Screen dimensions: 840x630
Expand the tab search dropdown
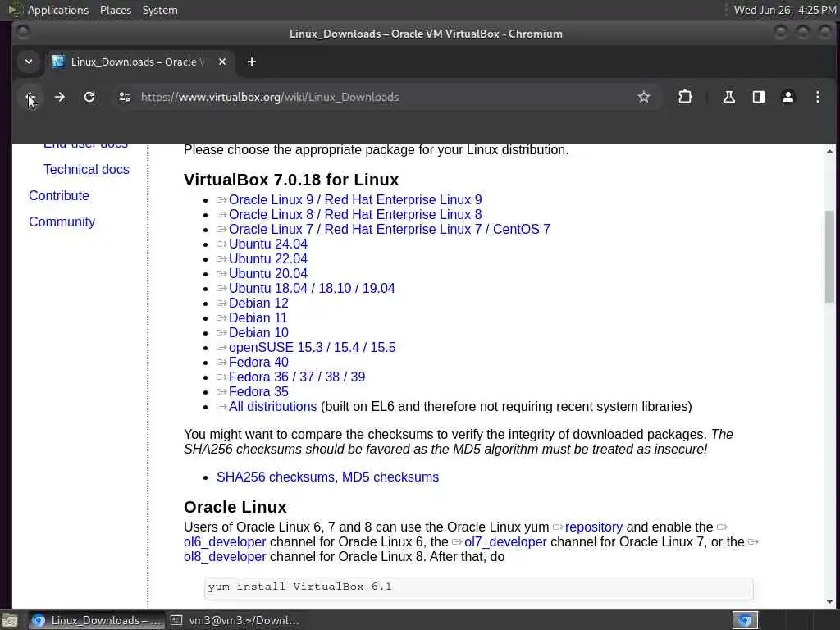[x=29, y=62]
